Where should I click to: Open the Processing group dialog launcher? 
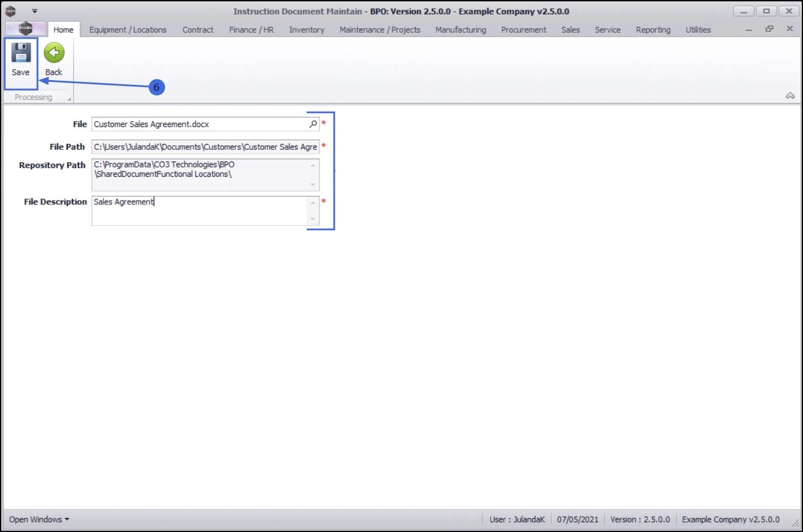coord(69,99)
